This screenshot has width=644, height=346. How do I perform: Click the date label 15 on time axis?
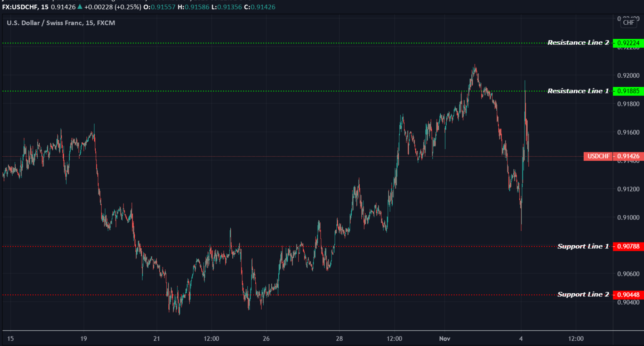[10, 338]
